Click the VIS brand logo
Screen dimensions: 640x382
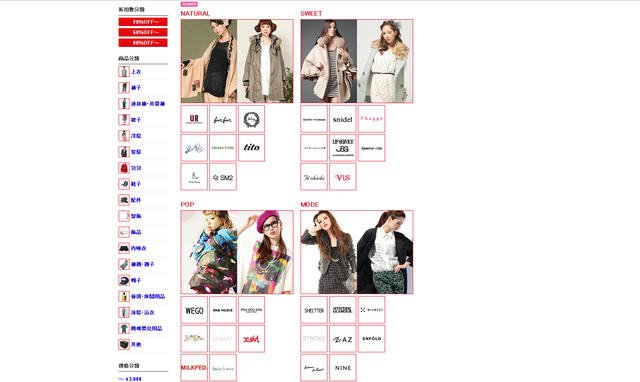[x=342, y=177]
